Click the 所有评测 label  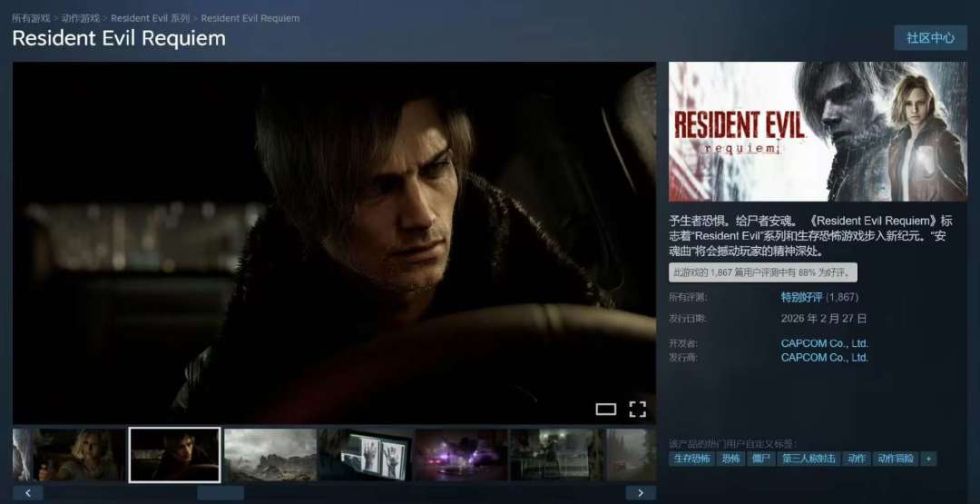point(688,297)
